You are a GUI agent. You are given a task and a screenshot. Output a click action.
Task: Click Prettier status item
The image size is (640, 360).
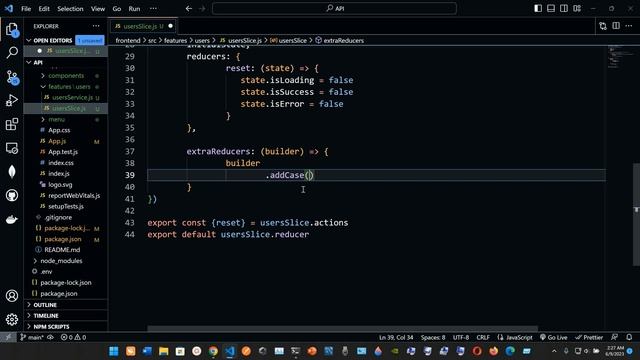coord(589,338)
